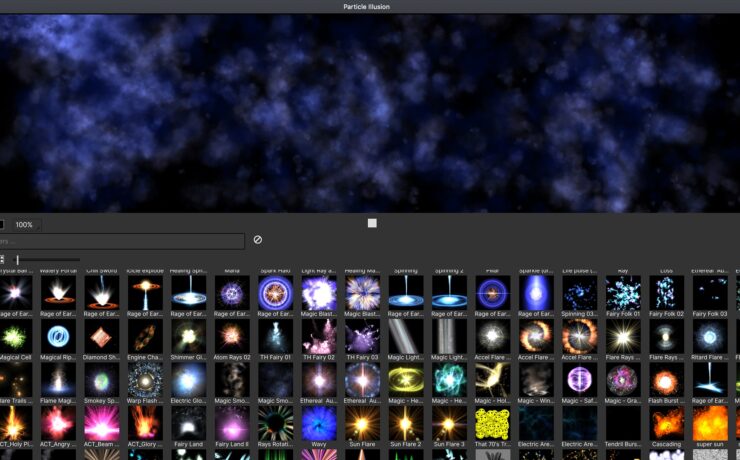The width and height of the screenshot is (740, 460).
Task: Clear the emitter search filter
Action: point(258,240)
